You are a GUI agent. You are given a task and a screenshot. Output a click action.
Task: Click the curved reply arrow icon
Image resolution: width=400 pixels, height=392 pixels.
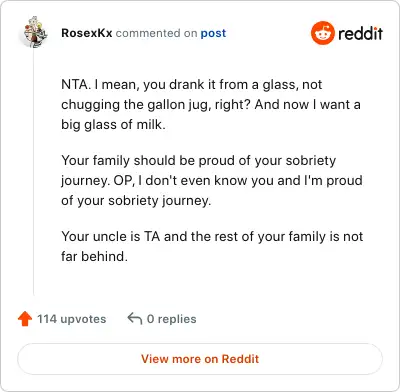(x=135, y=319)
